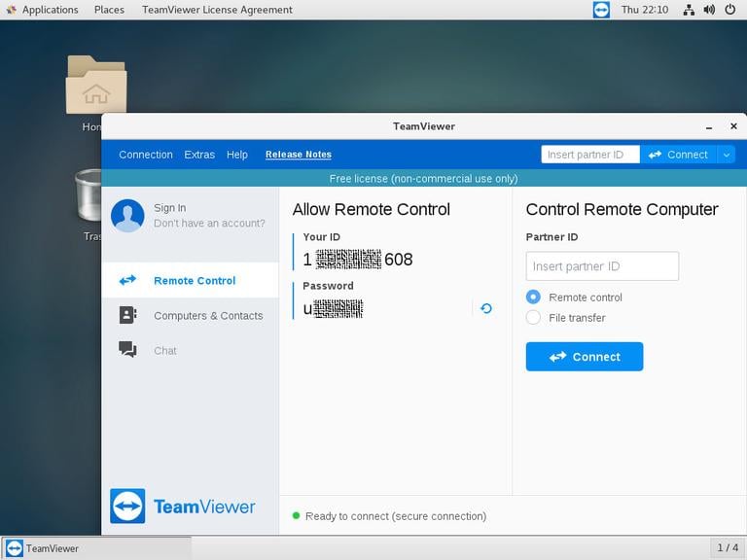Click the volume speaker icon in top panel

click(x=709, y=10)
